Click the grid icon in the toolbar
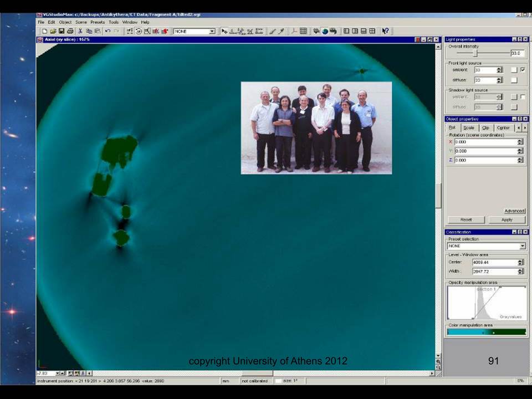The width and height of the screenshot is (532, 399). click(x=303, y=31)
